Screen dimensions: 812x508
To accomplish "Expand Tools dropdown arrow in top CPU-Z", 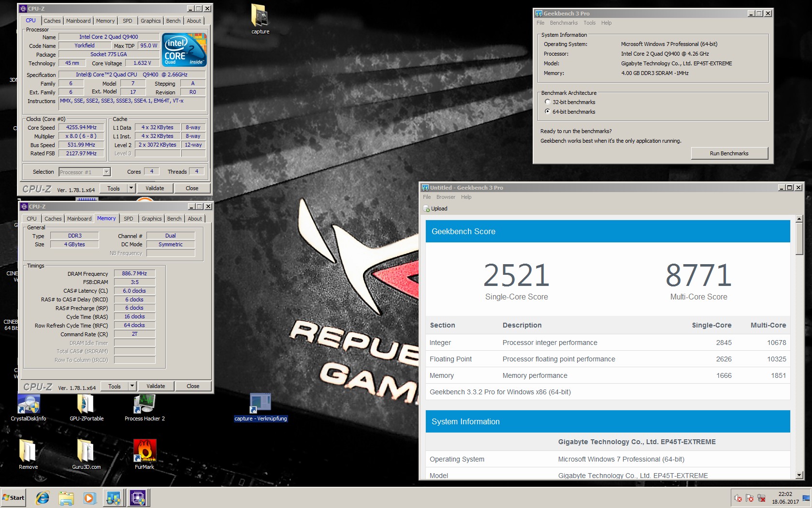I will [x=131, y=188].
